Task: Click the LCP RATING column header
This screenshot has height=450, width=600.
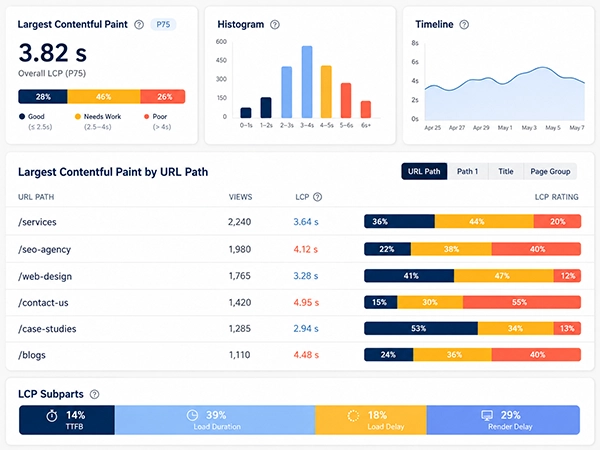Action: click(x=556, y=197)
